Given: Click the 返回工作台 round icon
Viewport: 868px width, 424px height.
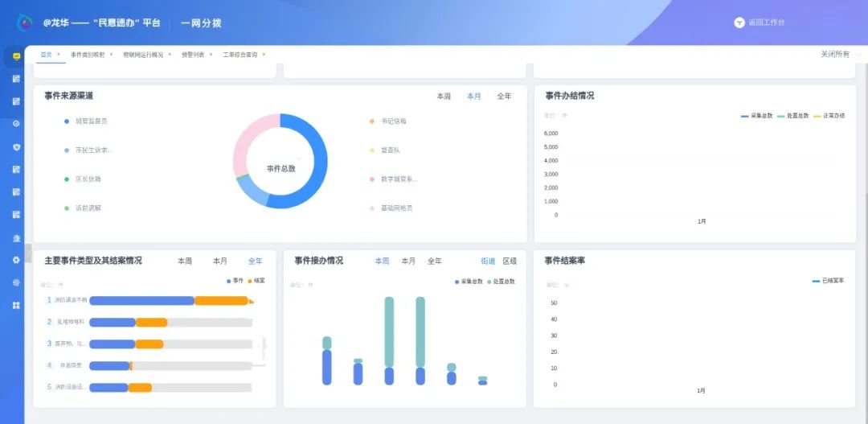Looking at the screenshot, I should click(x=739, y=23).
